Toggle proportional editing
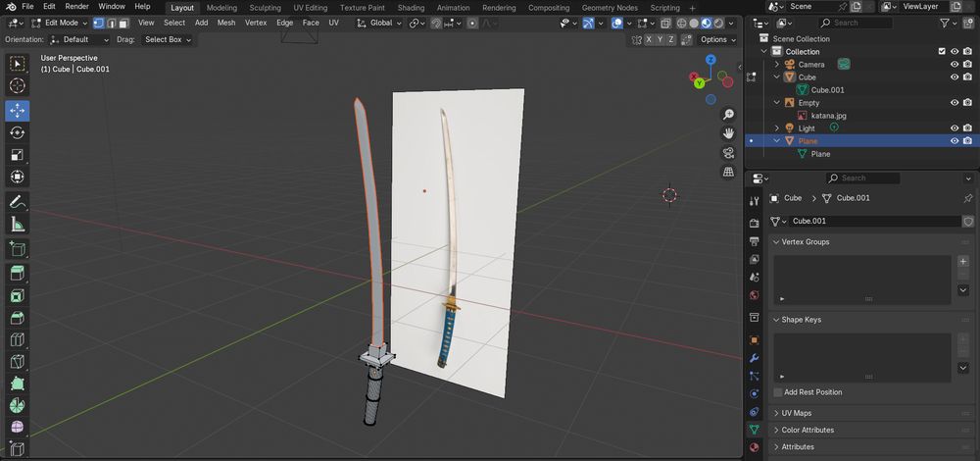Image resolution: width=980 pixels, height=461 pixels. point(472,24)
